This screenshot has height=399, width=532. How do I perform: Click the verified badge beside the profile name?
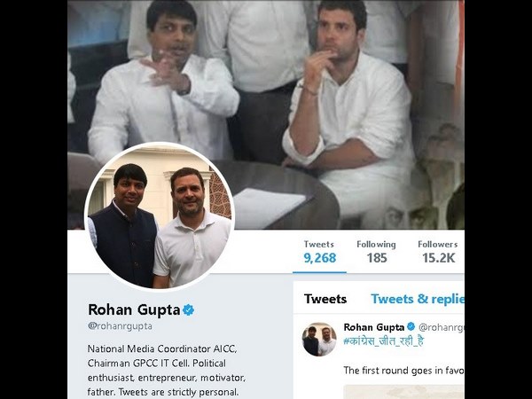[189, 309]
